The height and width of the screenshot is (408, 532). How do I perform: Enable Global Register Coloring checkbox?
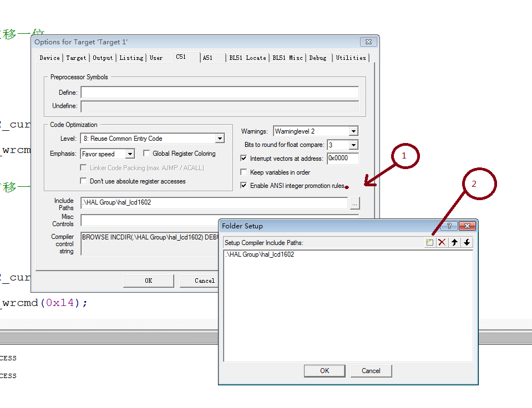148,154
